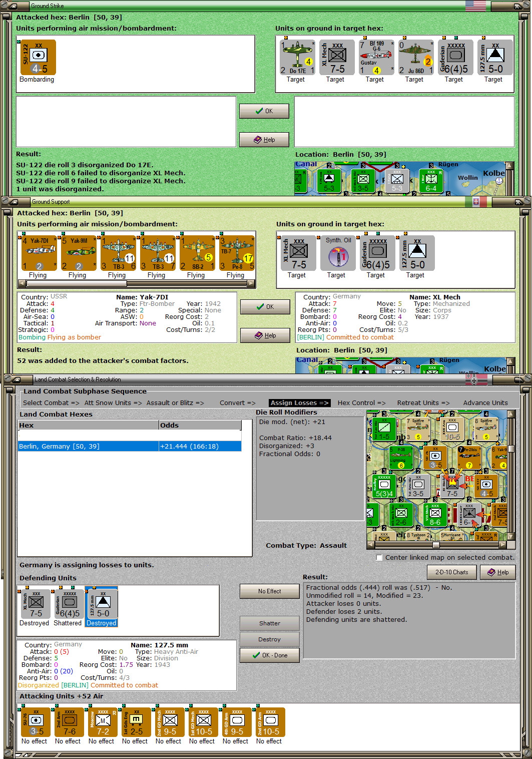Click the No Effect button
Screen dimensions: 532x759
pyautogui.click(x=269, y=591)
